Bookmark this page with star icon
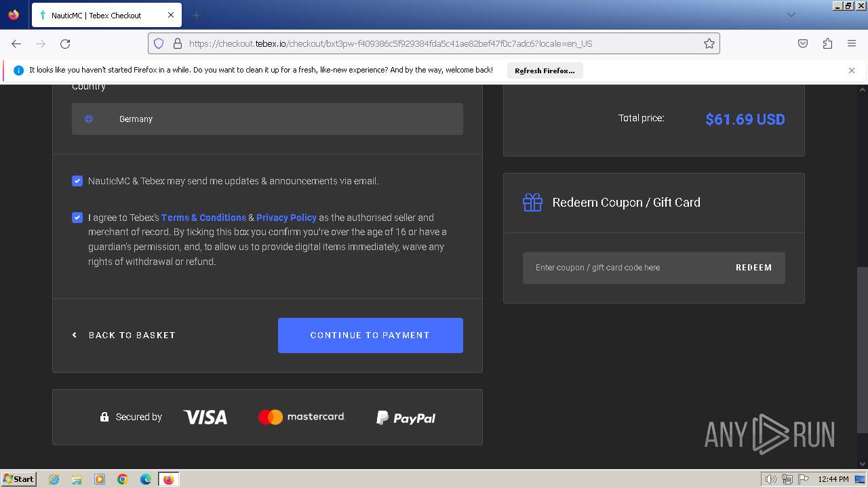 [x=709, y=43]
